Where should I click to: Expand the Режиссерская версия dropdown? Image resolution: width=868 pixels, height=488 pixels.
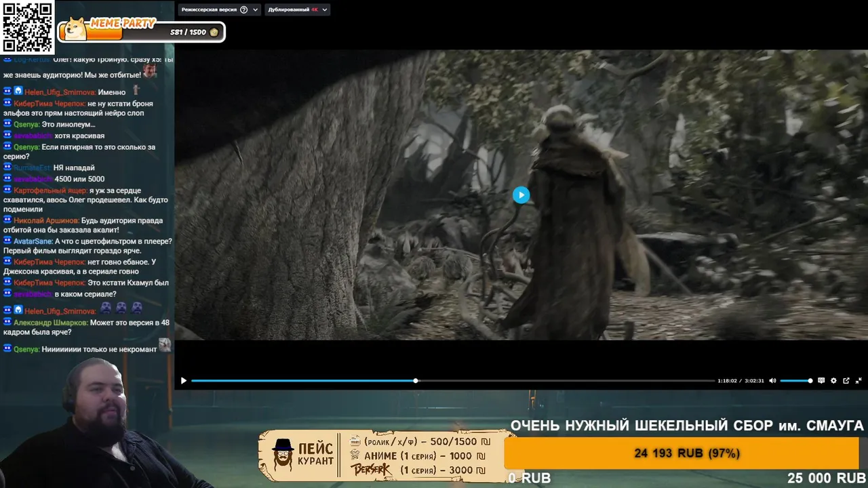(x=256, y=10)
